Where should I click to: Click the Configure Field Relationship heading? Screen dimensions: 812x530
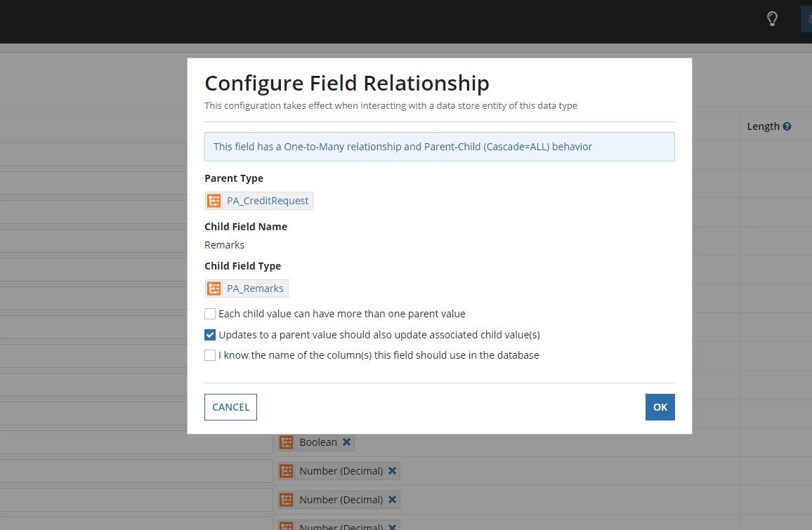coord(346,84)
